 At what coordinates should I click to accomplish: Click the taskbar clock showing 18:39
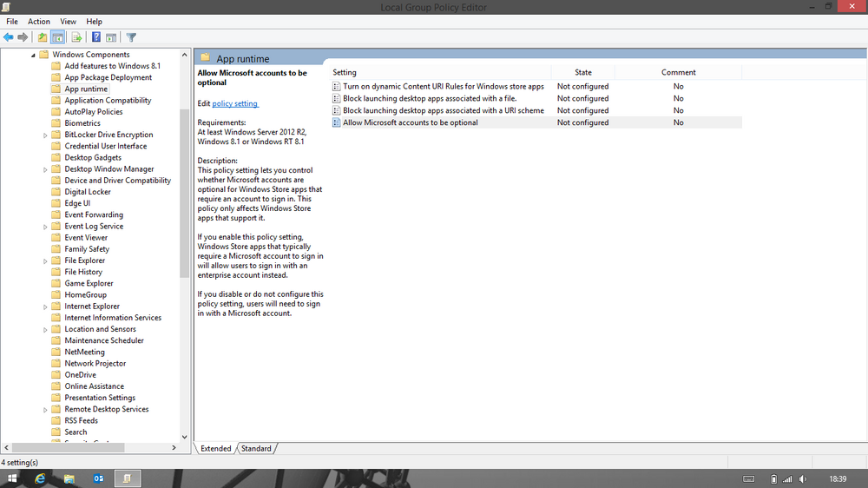[x=838, y=479]
